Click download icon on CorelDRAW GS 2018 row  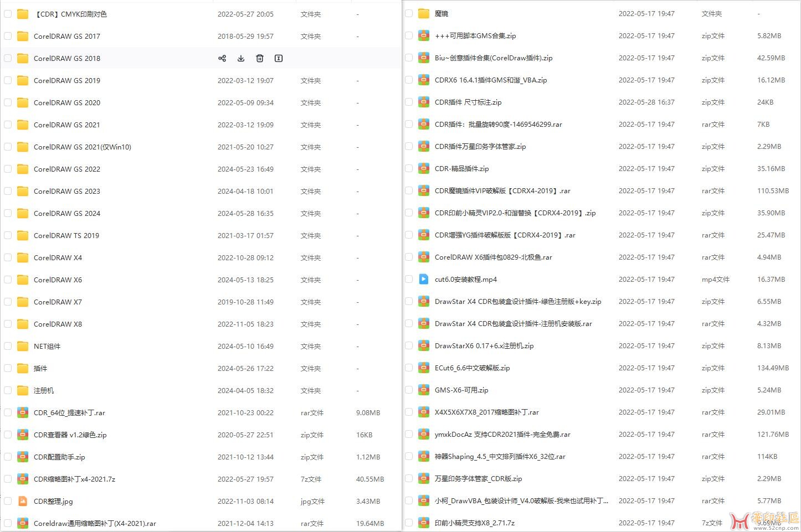pos(241,58)
